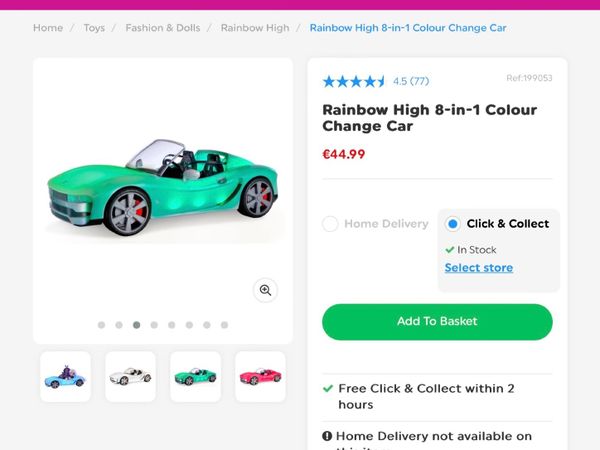This screenshot has width=600, height=450.
Task: Select the Home Delivery radio option
Action: pyautogui.click(x=330, y=224)
